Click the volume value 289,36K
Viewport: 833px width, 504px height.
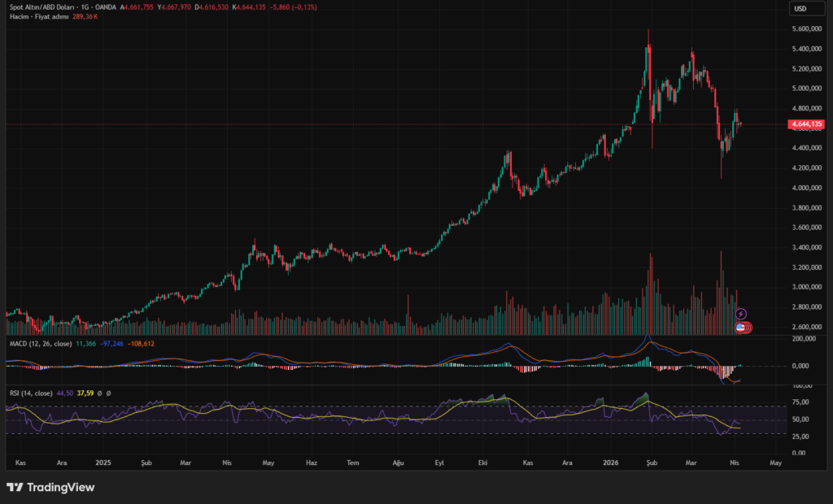(85, 16)
